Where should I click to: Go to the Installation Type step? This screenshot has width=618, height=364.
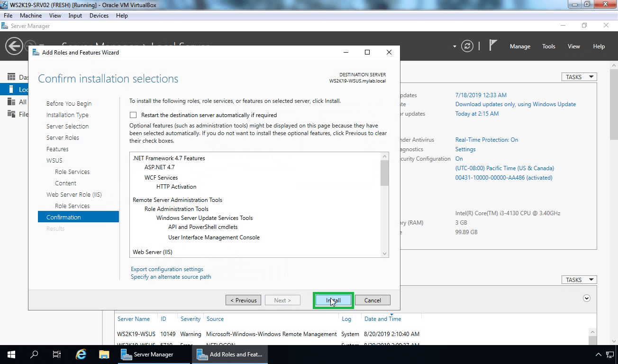[x=67, y=115]
